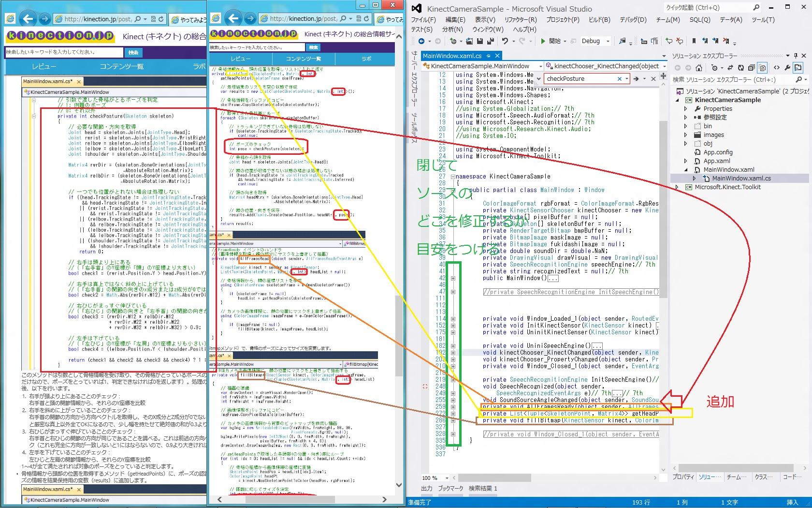Click the Properties wrench icon in Solution Explorer toolbar

pos(787,68)
